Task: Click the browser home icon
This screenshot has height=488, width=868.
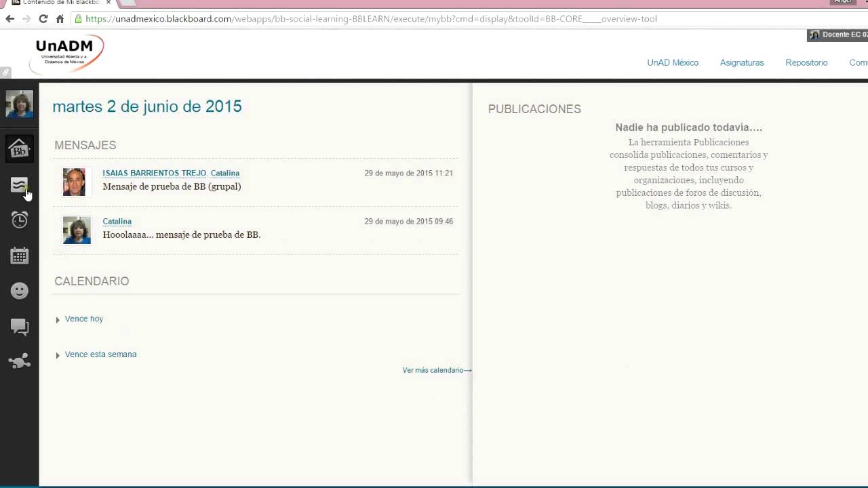Action: point(60,19)
